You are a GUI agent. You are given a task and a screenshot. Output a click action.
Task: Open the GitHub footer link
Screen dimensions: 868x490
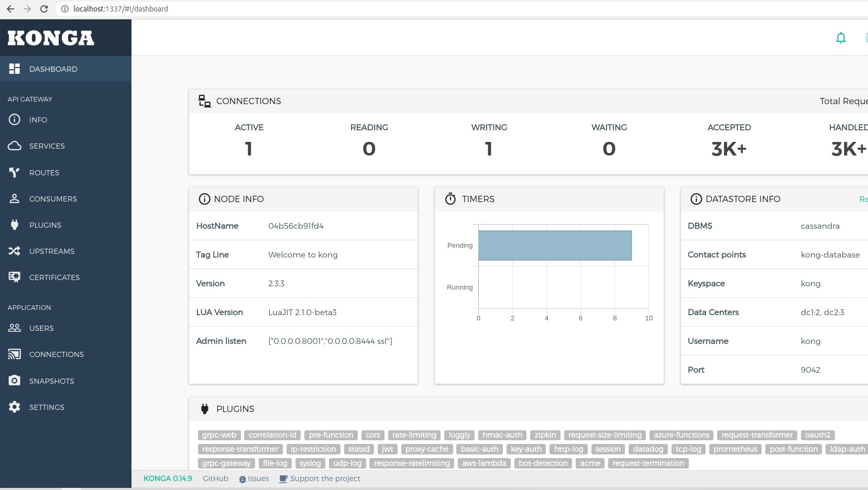[215, 478]
